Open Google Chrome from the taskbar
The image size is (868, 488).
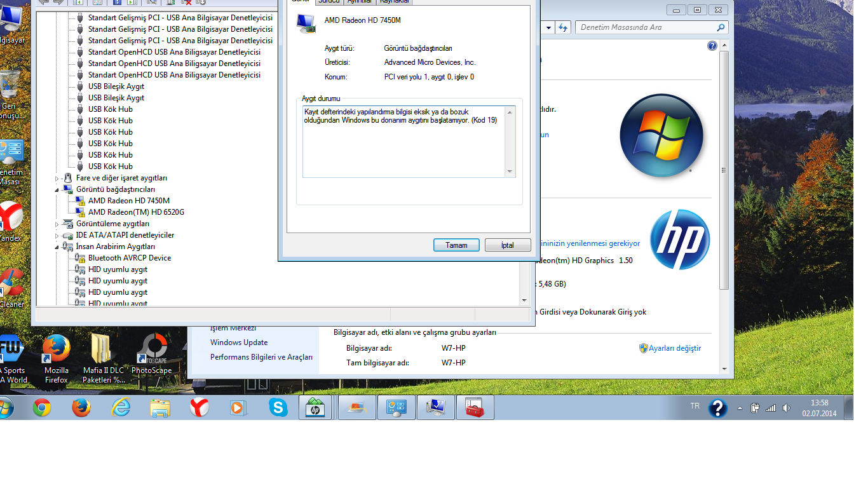coord(42,407)
